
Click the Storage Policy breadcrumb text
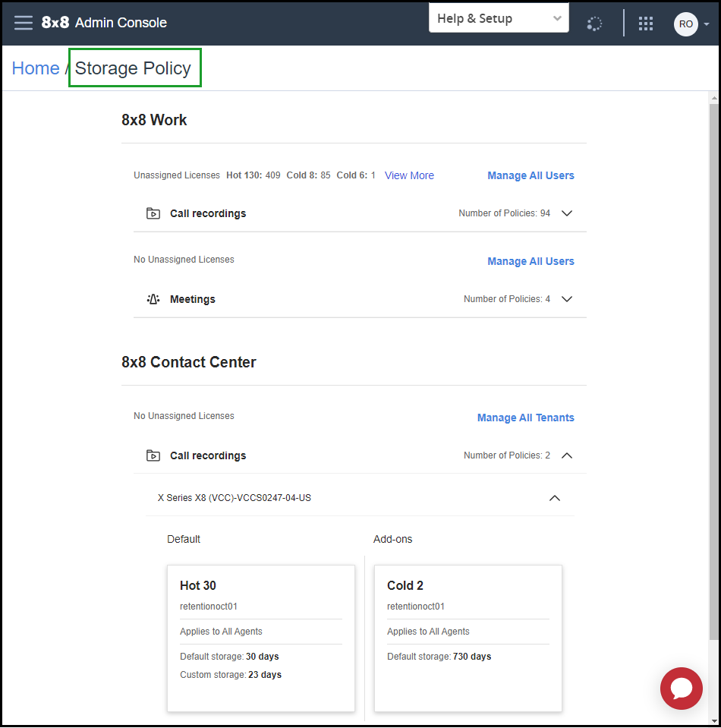tap(133, 68)
